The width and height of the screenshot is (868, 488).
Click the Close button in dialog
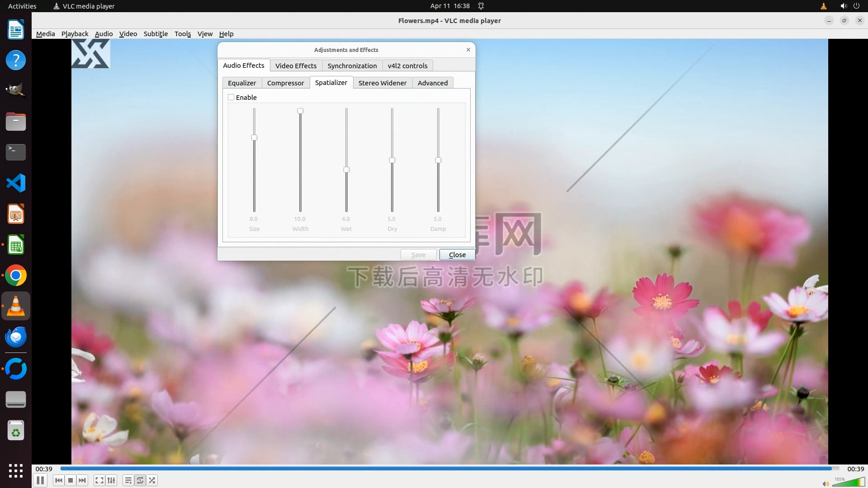[x=457, y=255]
